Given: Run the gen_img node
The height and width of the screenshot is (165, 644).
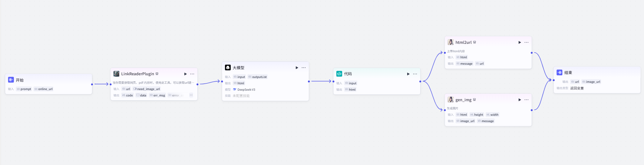Looking at the screenshot, I should (x=520, y=100).
